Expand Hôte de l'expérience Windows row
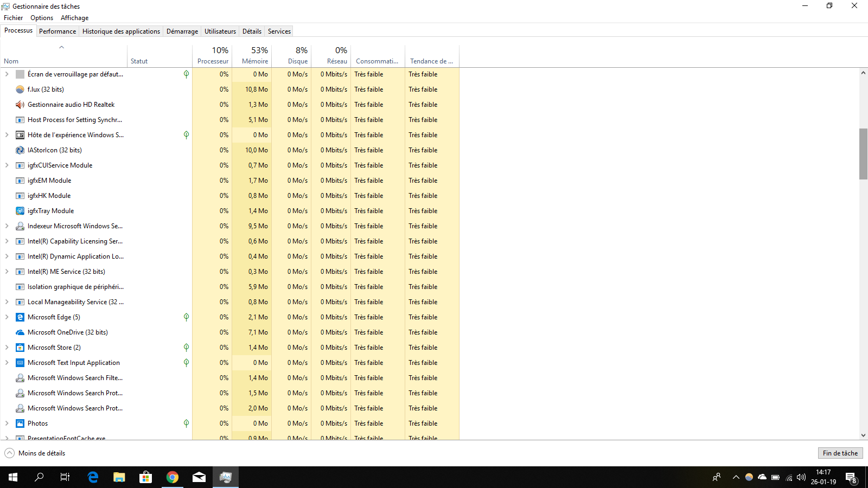The width and height of the screenshot is (868, 488). coord(7,135)
